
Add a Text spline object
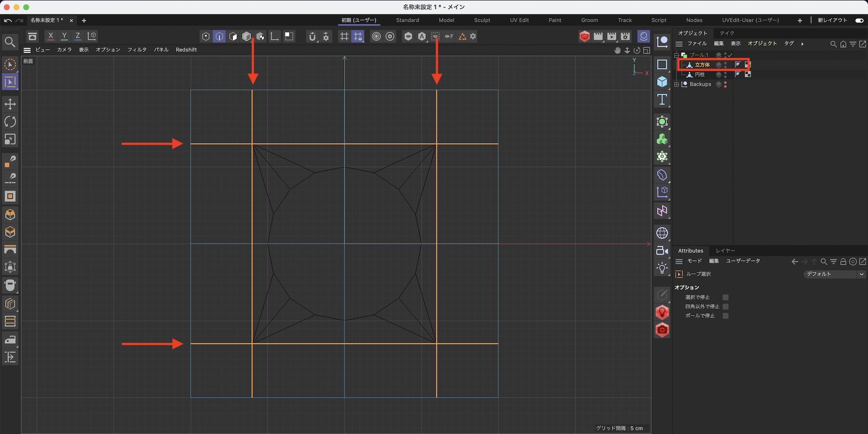tap(662, 100)
